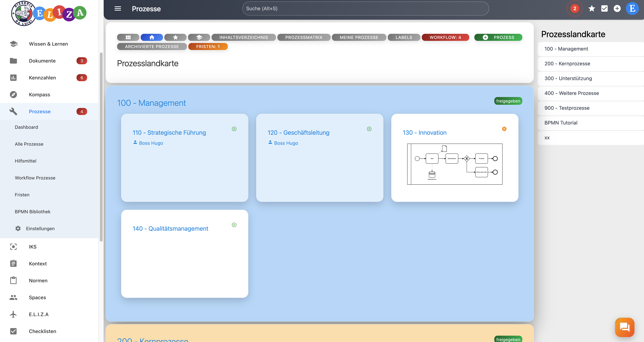Open tasks checkbox icon in header
Screen dimensions: 644x342
coord(604,8)
